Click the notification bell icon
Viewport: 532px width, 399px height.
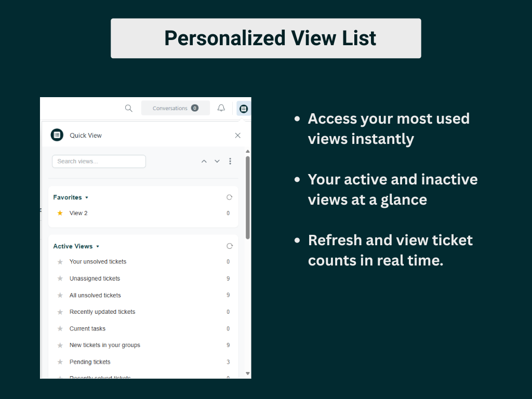tap(221, 108)
